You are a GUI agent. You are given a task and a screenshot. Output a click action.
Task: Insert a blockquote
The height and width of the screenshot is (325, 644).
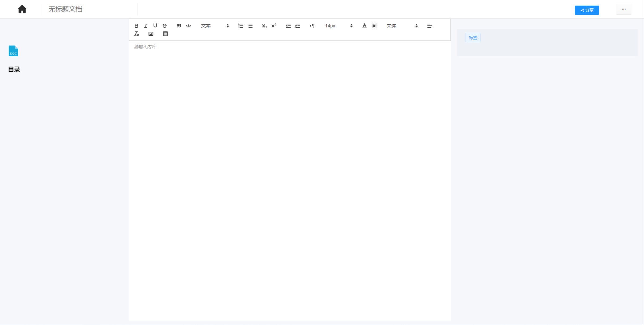coord(179,26)
